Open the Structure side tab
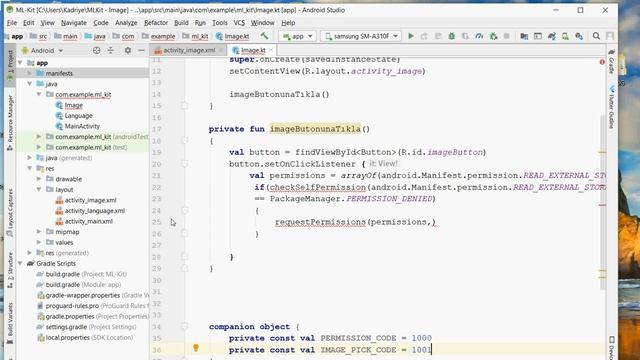The height and width of the screenshot is (360, 640). point(10,269)
